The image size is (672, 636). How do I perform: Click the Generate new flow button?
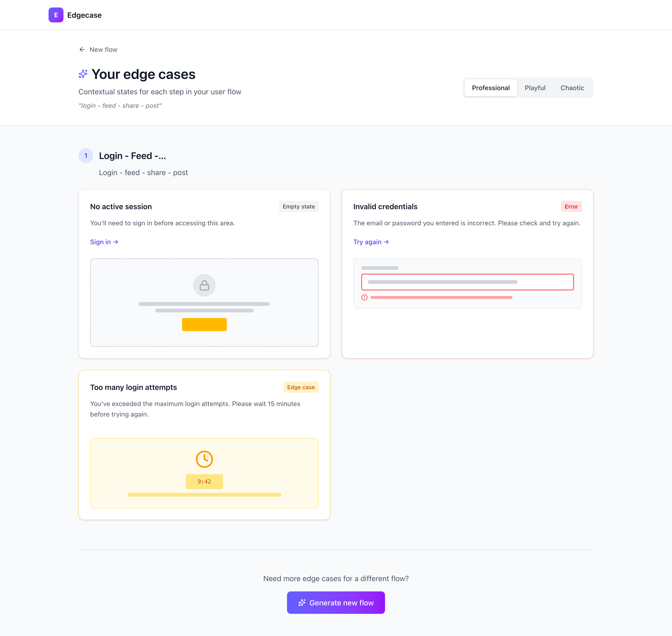[336, 603]
